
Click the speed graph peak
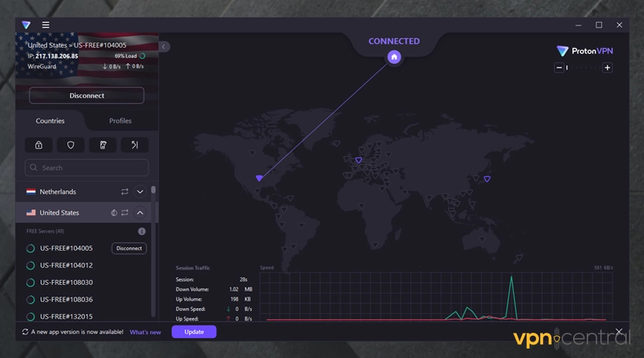[x=512, y=277]
